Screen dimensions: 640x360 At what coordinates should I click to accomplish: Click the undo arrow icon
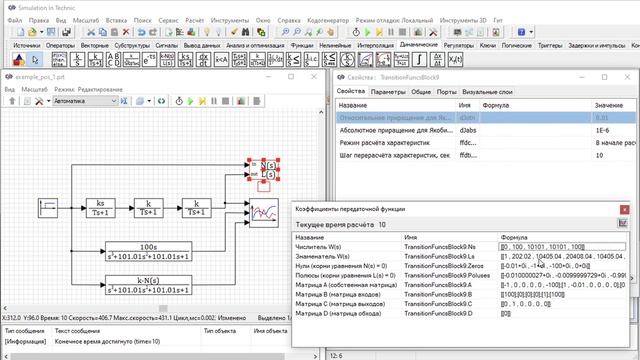(141, 32)
